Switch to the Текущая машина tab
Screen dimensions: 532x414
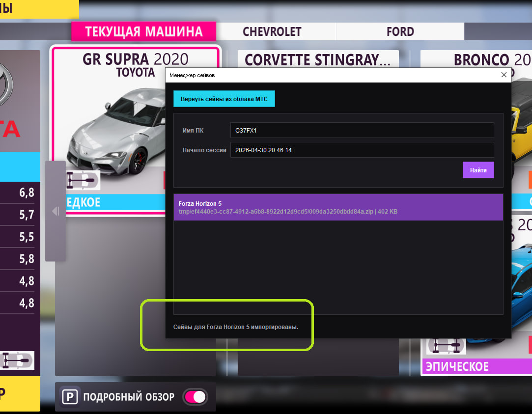pyautogui.click(x=143, y=31)
